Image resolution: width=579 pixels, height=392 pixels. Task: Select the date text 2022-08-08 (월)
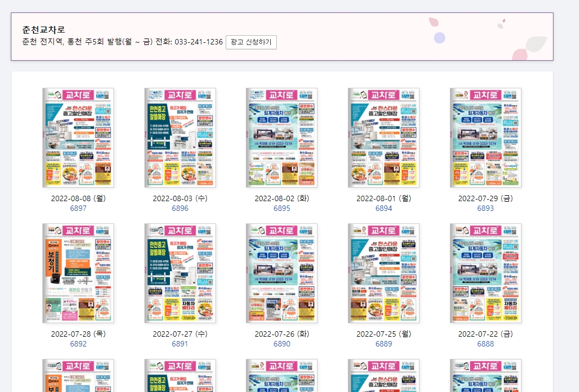click(x=78, y=198)
